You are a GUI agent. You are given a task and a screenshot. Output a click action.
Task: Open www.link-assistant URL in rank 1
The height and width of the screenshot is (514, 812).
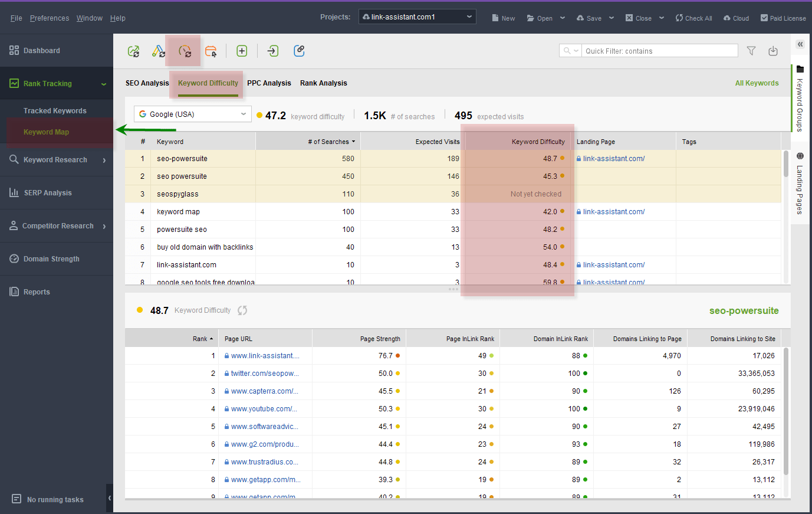pyautogui.click(x=265, y=356)
